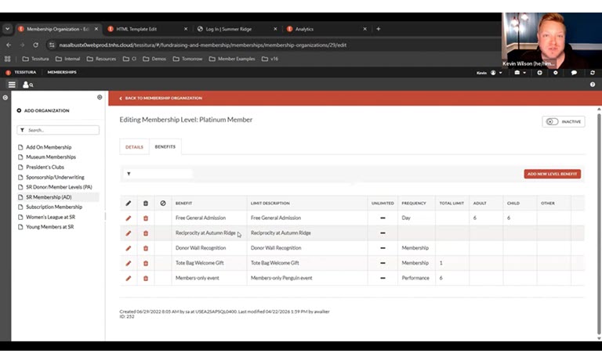The image size is (602, 364).
Task: Edit the Donor Wall Recognition row
Action: point(129,248)
